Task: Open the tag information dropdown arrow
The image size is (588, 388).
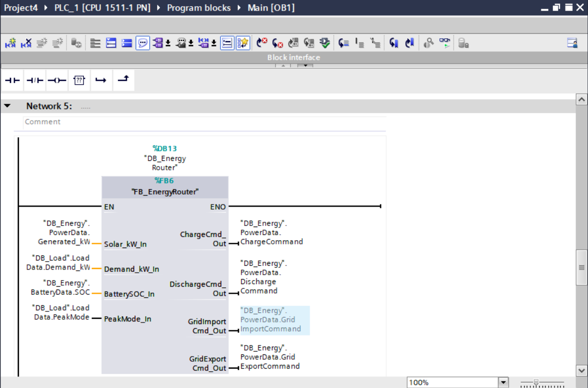Action: coord(191,44)
